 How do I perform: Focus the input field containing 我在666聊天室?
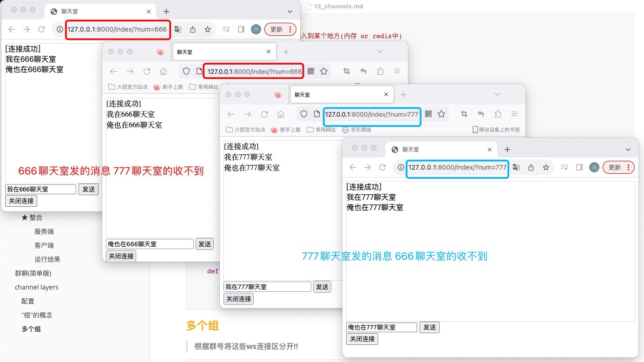pyautogui.click(x=40, y=189)
